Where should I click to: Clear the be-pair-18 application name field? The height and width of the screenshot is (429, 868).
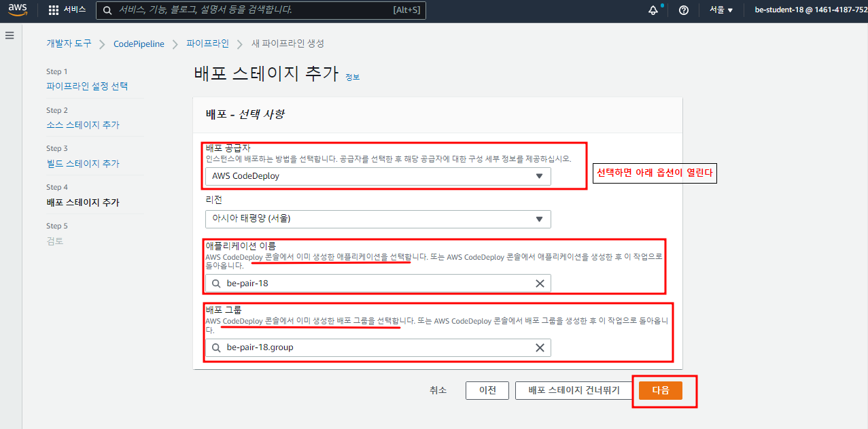click(x=540, y=284)
